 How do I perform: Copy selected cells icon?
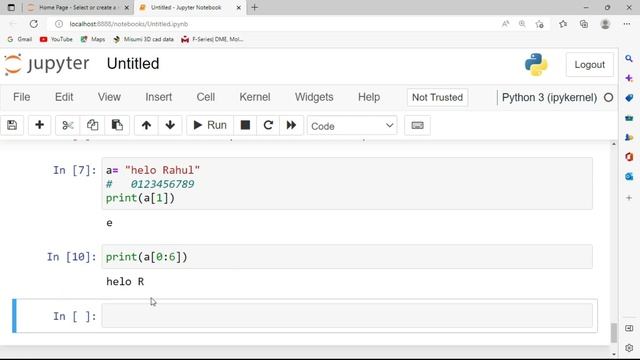click(93, 125)
